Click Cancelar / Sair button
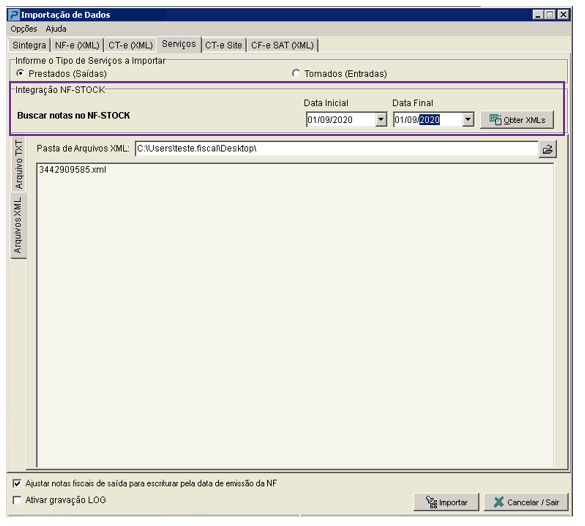585x526 pixels. pyautogui.click(x=526, y=502)
